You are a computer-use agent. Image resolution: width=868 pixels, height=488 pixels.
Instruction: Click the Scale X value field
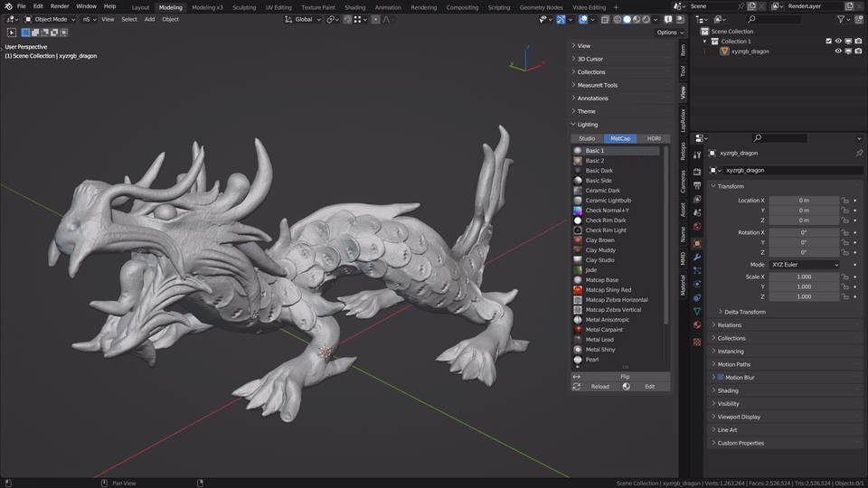[x=804, y=277]
